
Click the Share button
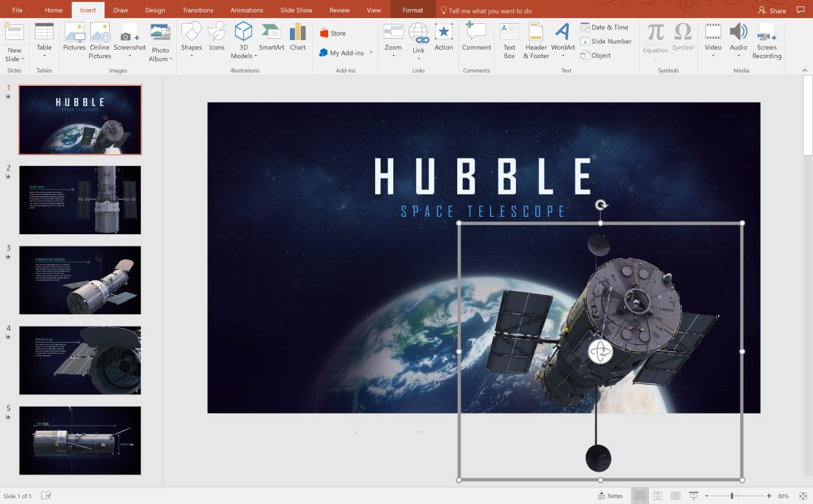[772, 10]
